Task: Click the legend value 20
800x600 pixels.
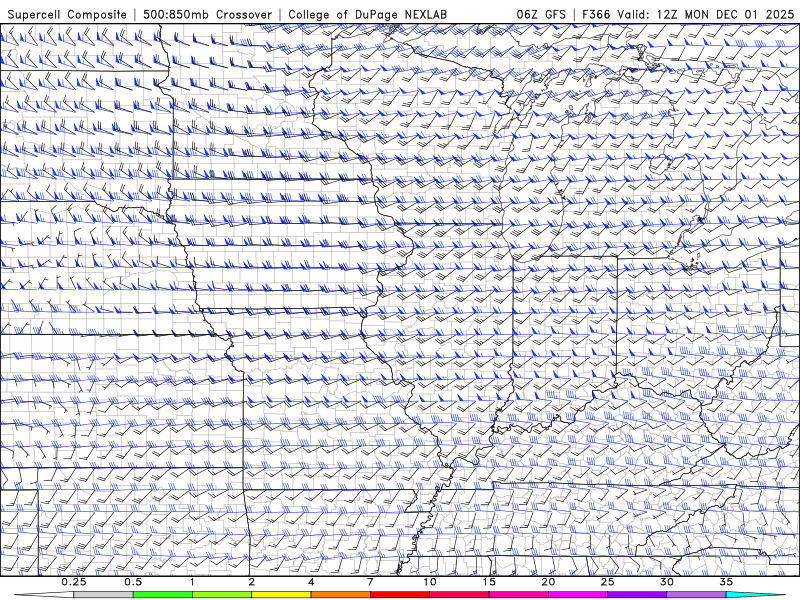Action: [548, 582]
